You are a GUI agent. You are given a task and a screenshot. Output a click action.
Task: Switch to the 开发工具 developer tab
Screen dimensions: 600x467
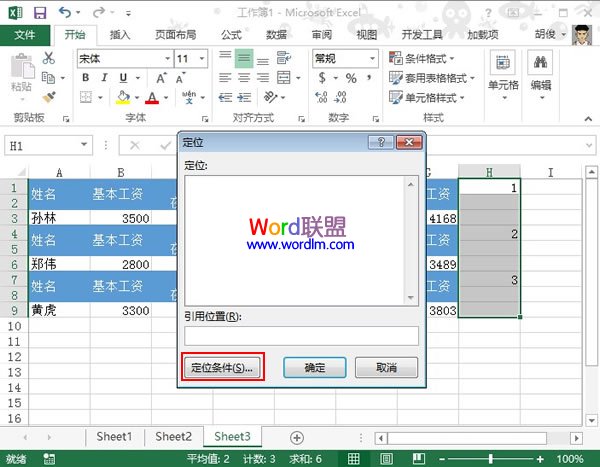click(422, 35)
